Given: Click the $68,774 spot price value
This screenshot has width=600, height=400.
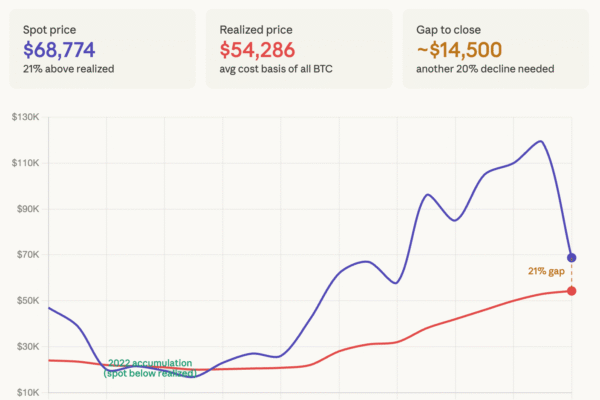Looking at the screenshot, I should pos(65,50).
